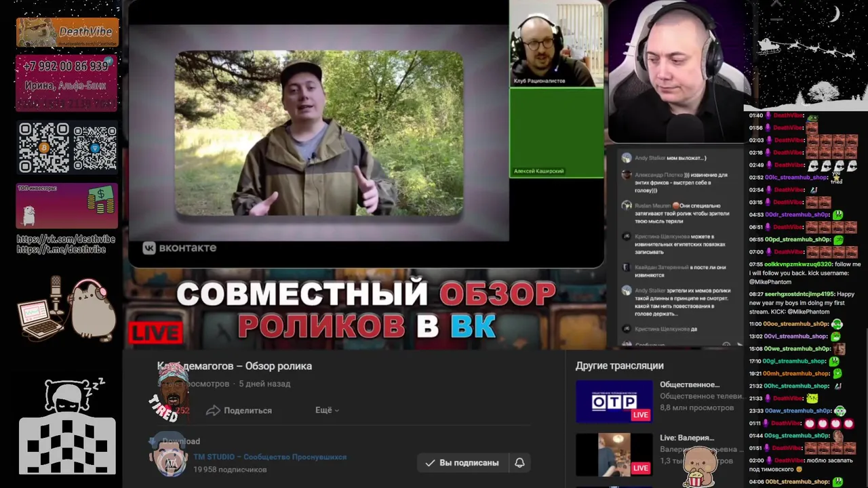Screen dimensions: 868x488
Task: Open the Live: Валерия broadcast thumbnail
Action: [x=614, y=455]
